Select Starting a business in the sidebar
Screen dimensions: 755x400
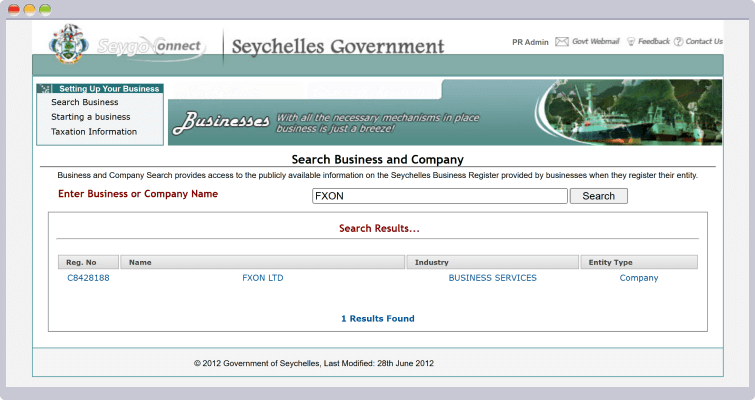pyautogui.click(x=91, y=117)
